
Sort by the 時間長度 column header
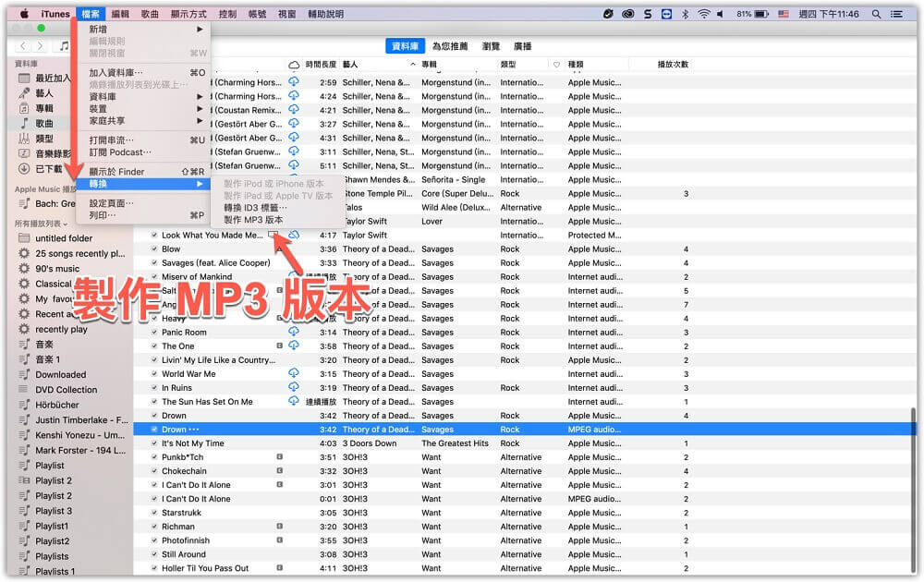click(321, 65)
